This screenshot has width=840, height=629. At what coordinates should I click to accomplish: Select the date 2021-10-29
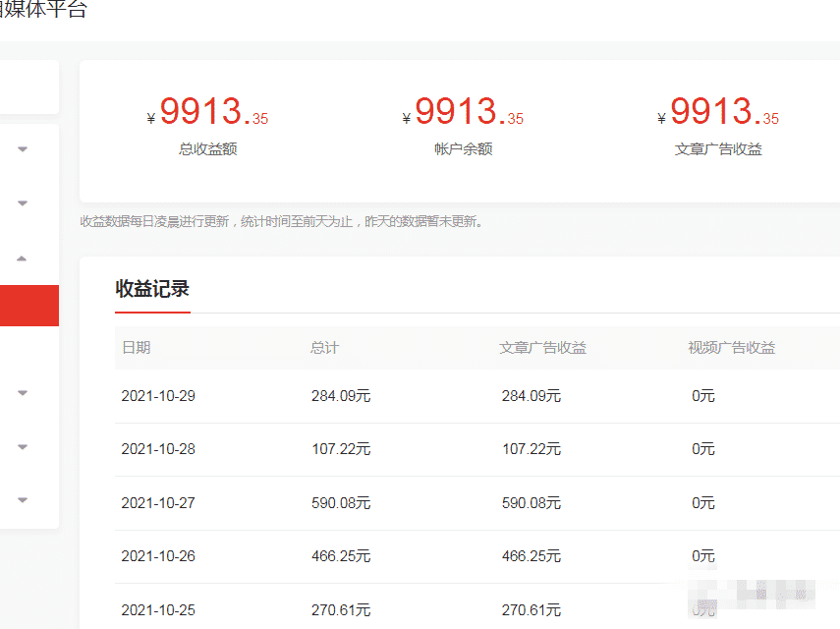click(x=158, y=396)
